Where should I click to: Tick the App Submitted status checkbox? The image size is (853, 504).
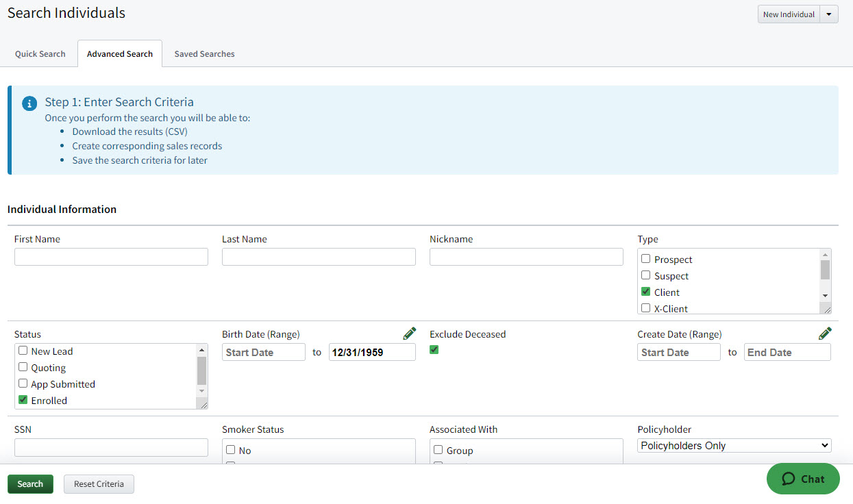click(x=23, y=383)
